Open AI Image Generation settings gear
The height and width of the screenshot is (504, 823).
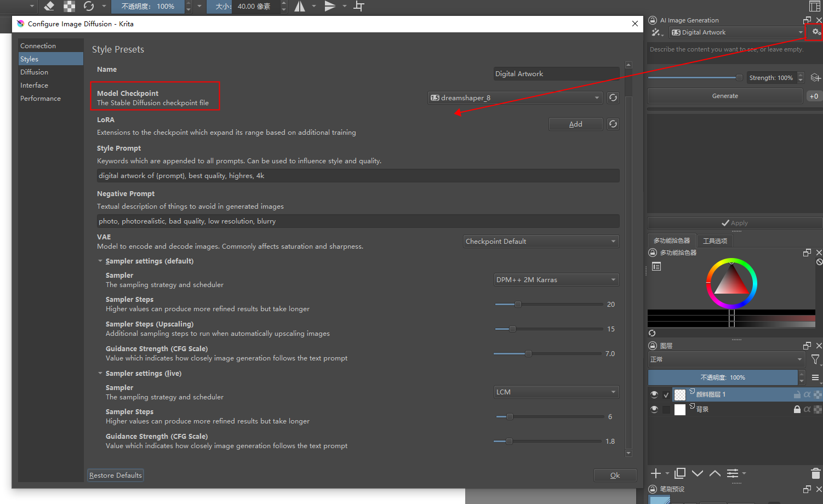pyautogui.click(x=816, y=32)
